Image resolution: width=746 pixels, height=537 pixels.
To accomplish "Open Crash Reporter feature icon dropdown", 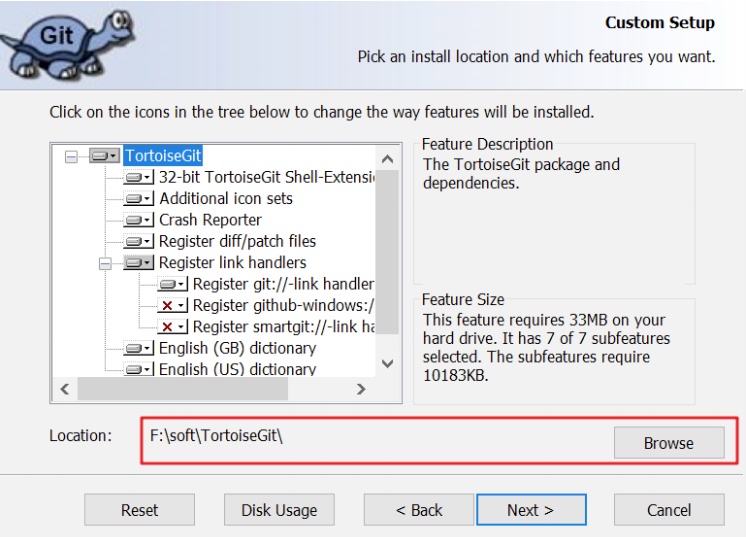I will [x=138, y=220].
